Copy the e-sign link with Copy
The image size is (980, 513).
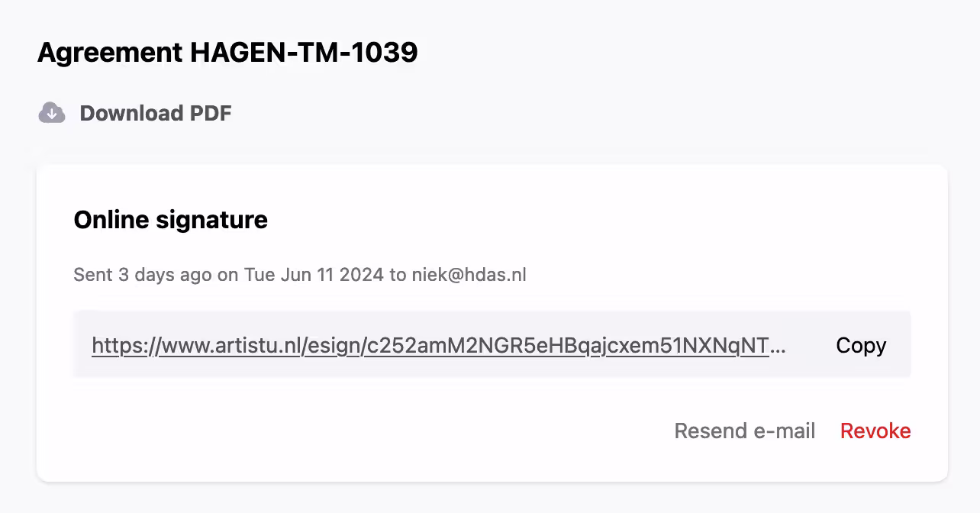(860, 345)
